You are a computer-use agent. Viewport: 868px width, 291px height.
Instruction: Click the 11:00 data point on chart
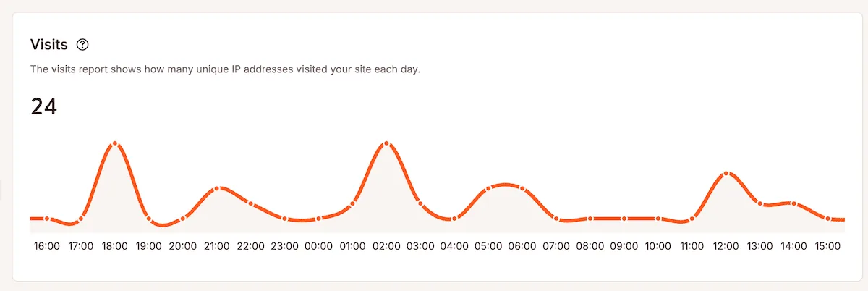pyautogui.click(x=692, y=218)
